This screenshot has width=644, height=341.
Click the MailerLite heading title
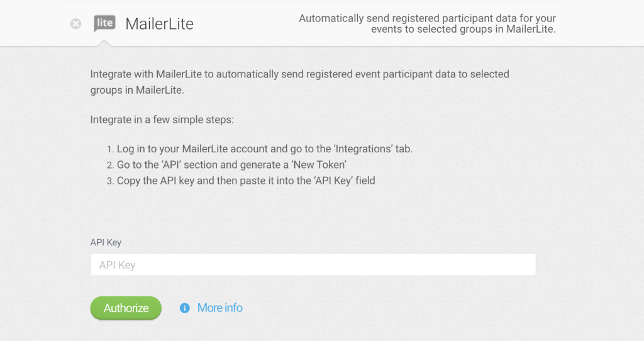pyautogui.click(x=160, y=24)
